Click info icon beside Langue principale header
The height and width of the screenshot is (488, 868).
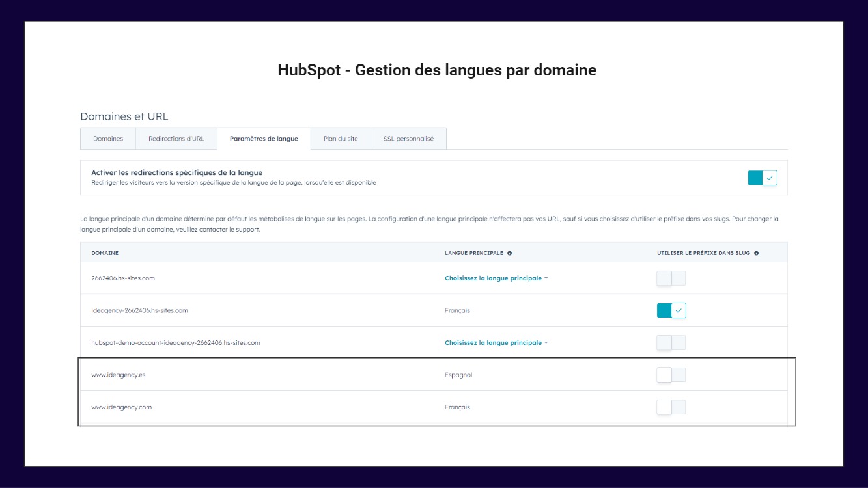tap(509, 253)
